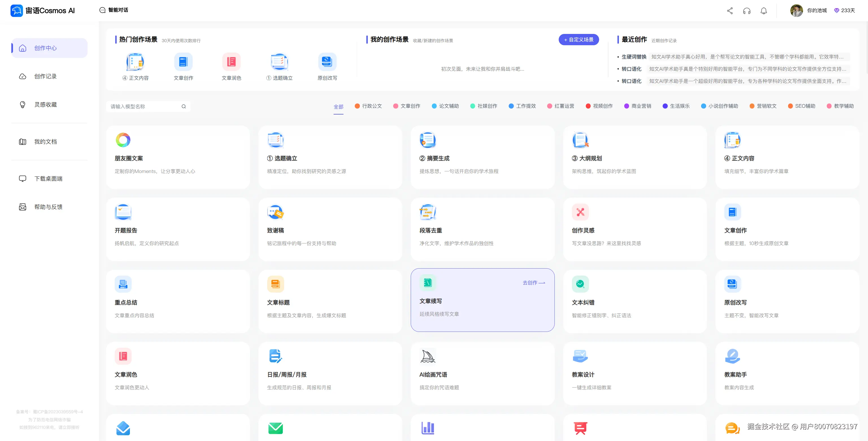
Task: Click 去创作 link on 文章续写 card
Action: 533,283
